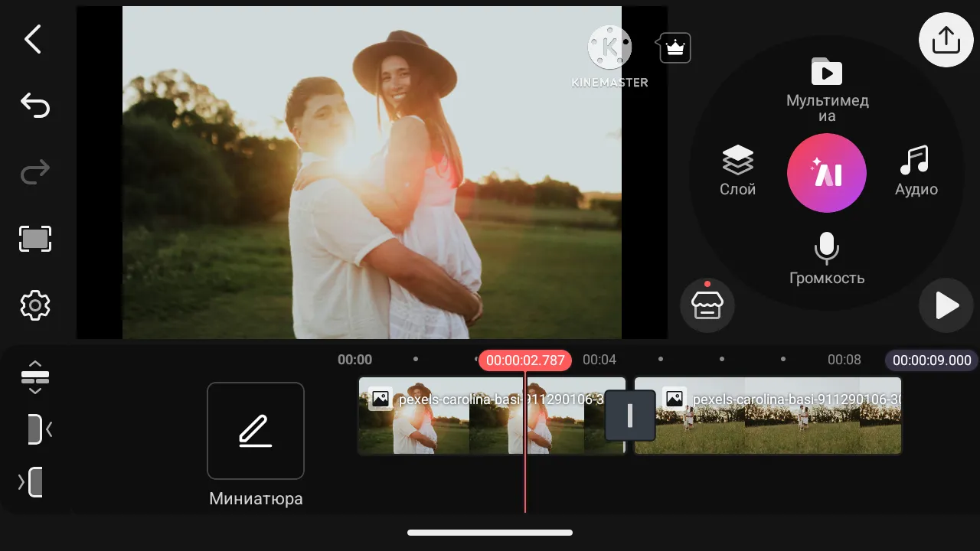The width and height of the screenshot is (980, 551).
Task: Expand preview to full screen
Action: tap(34, 239)
